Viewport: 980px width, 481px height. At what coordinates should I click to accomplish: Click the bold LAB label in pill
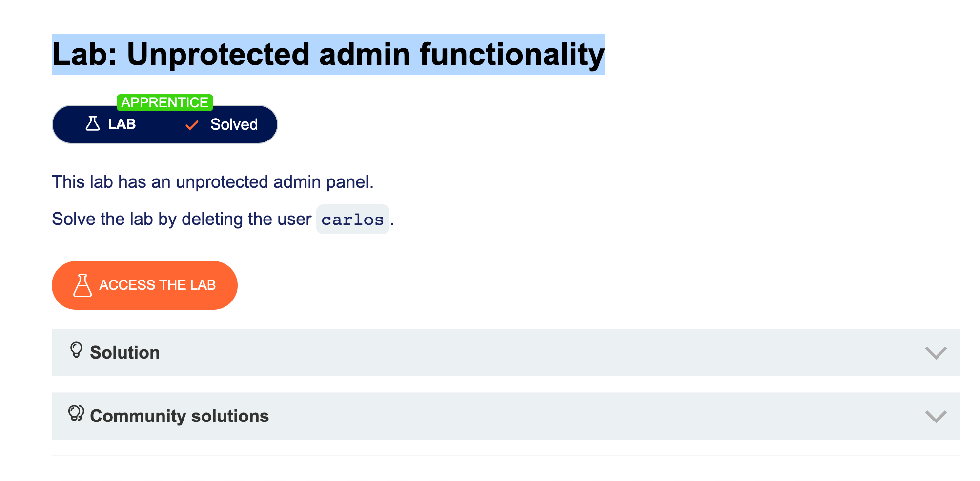pyautogui.click(x=122, y=124)
